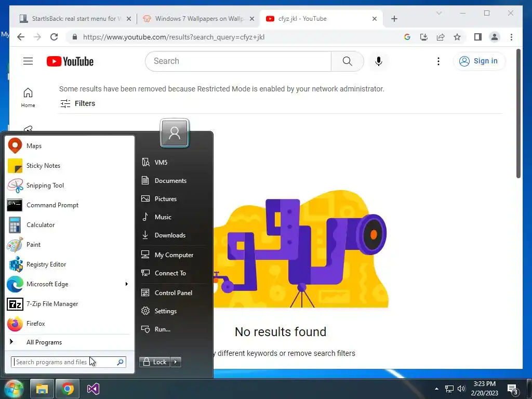This screenshot has width=532, height=399.
Task: Bookmark this page with the star
Action: tap(457, 37)
